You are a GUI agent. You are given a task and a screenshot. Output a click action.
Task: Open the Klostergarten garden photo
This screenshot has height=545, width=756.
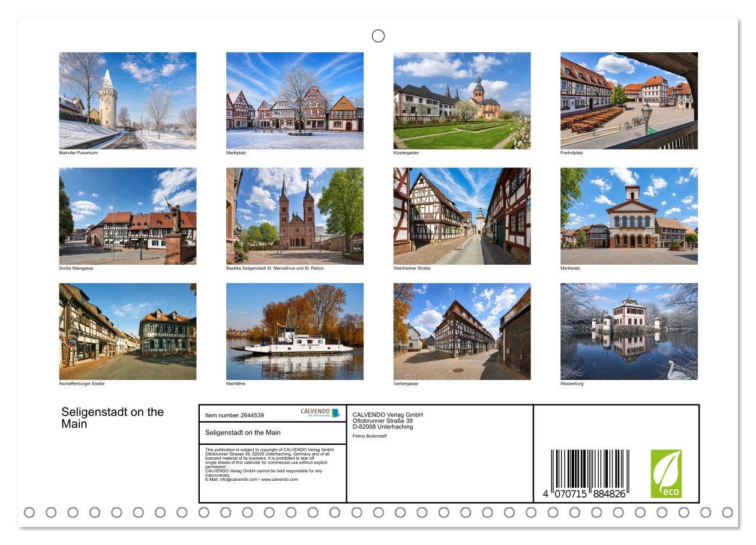click(x=462, y=101)
